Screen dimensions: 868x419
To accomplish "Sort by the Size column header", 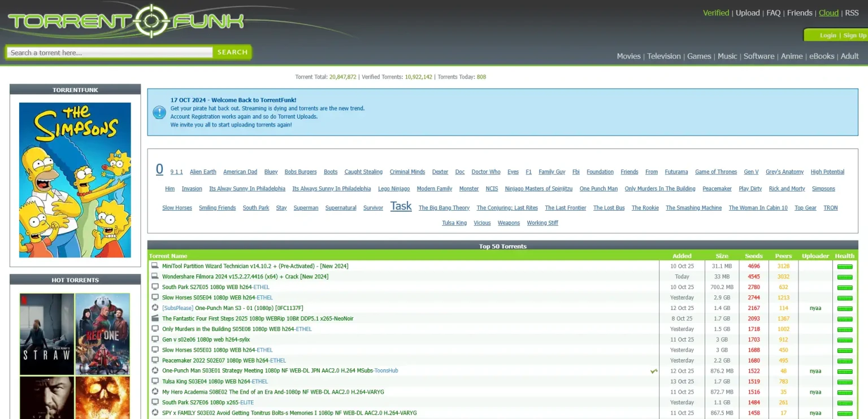I will tap(722, 256).
